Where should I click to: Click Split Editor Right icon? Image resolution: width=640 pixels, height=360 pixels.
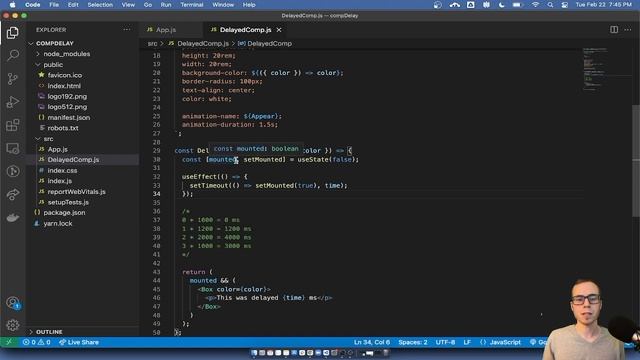click(x=613, y=29)
